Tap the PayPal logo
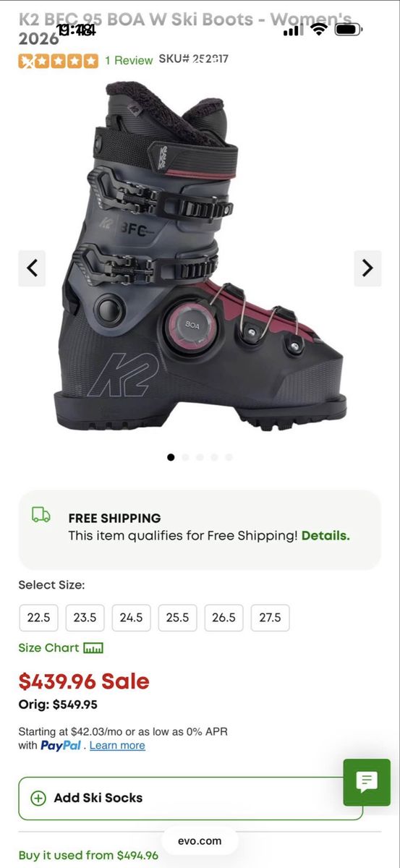The width and height of the screenshot is (400, 868). (61, 745)
